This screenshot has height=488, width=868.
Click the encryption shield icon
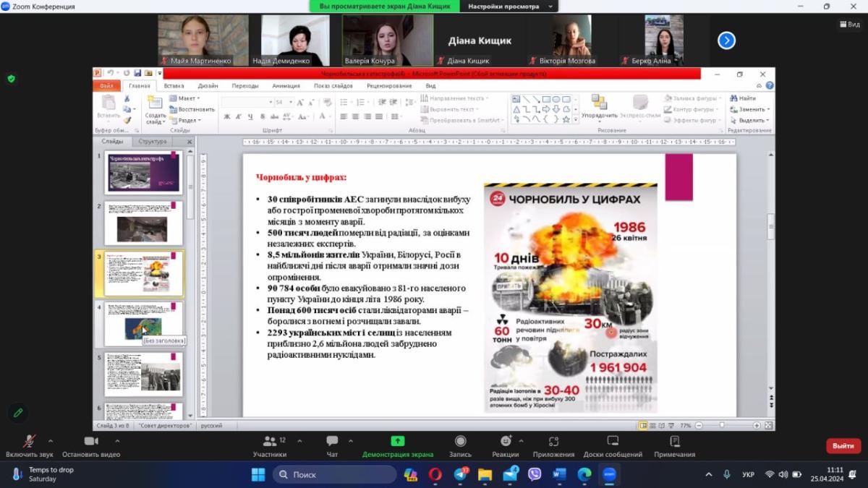[11, 79]
